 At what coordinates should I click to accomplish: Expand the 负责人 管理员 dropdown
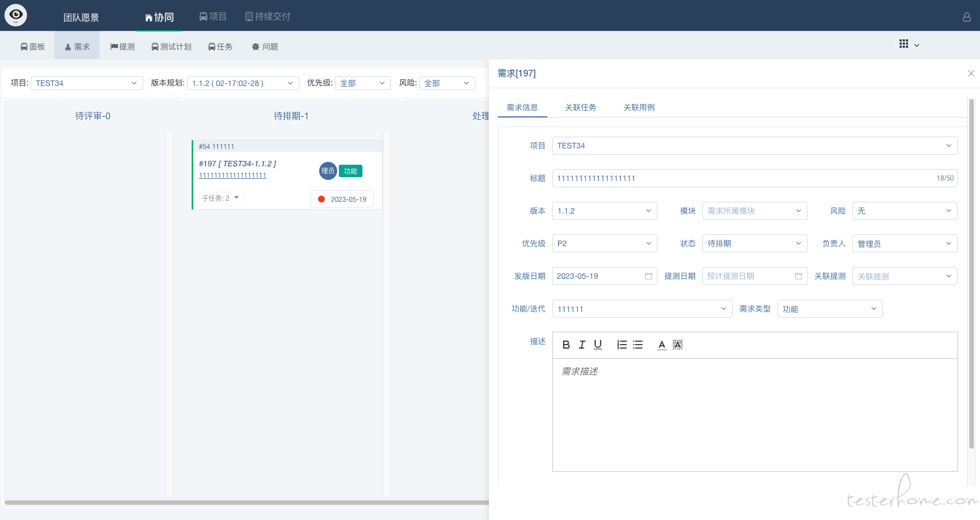tap(905, 243)
